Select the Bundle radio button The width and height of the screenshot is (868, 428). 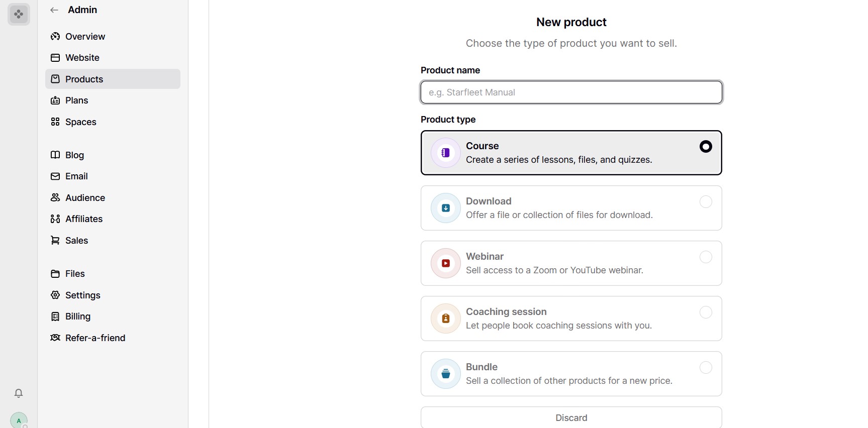[706, 368]
